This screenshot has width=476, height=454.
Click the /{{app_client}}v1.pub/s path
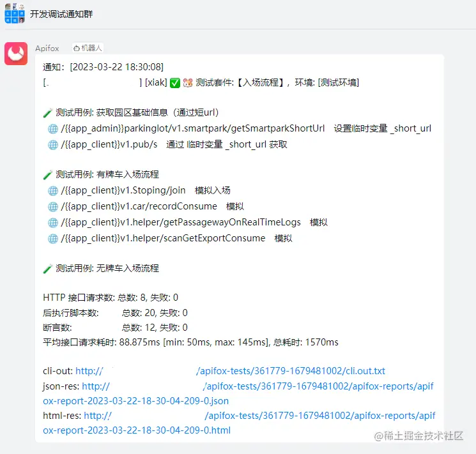coord(109,144)
